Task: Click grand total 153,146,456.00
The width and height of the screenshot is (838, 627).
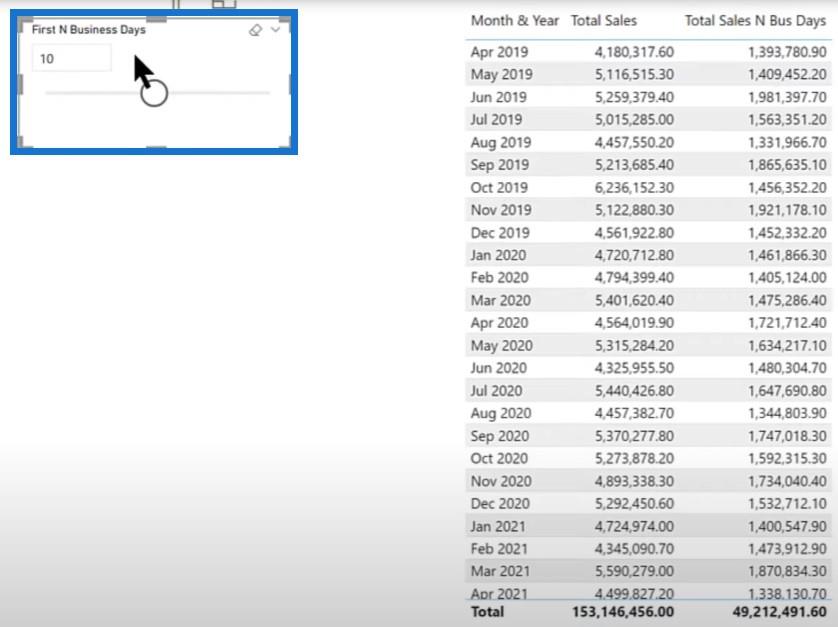Action: coord(623,612)
